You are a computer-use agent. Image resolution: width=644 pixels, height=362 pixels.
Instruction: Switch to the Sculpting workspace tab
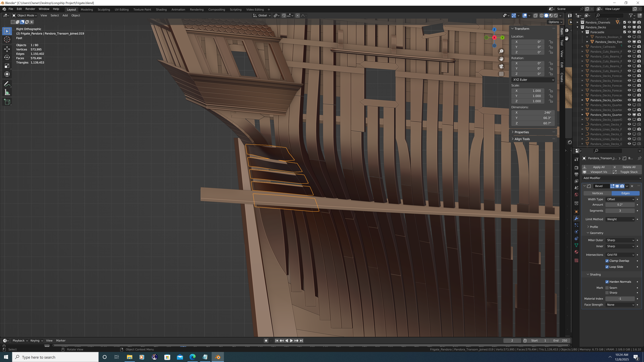[104, 10]
